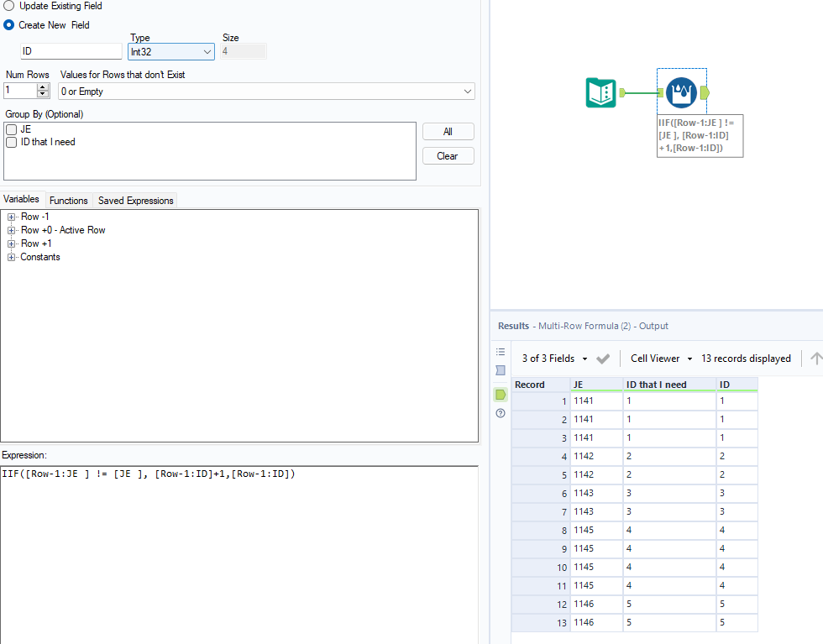Image resolution: width=823 pixels, height=644 pixels.
Task: Click inside the new field name box showing ID
Action: point(71,50)
